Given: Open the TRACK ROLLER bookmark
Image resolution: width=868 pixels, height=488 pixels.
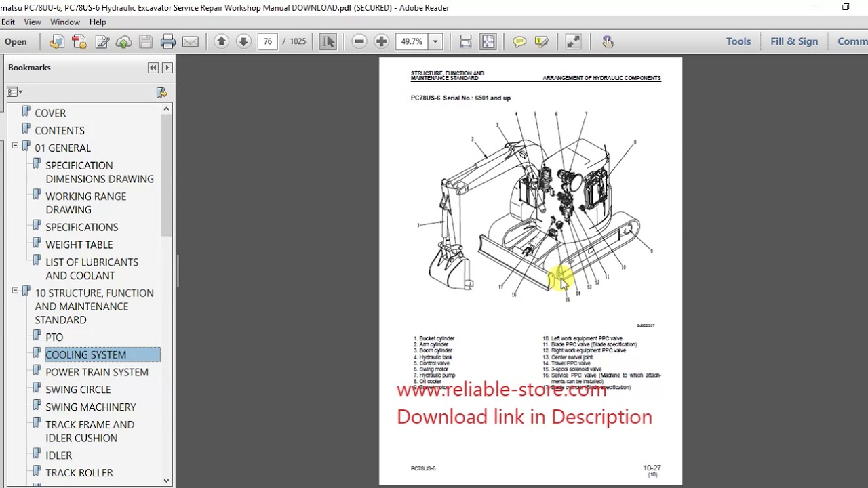Looking at the screenshot, I should (79, 473).
